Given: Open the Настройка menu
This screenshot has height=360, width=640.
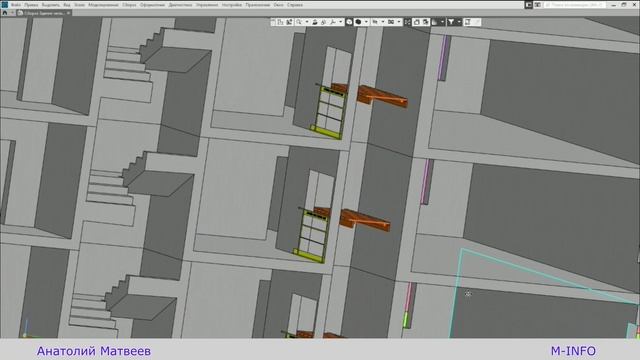Looking at the screenshot, I should [232, 5].
